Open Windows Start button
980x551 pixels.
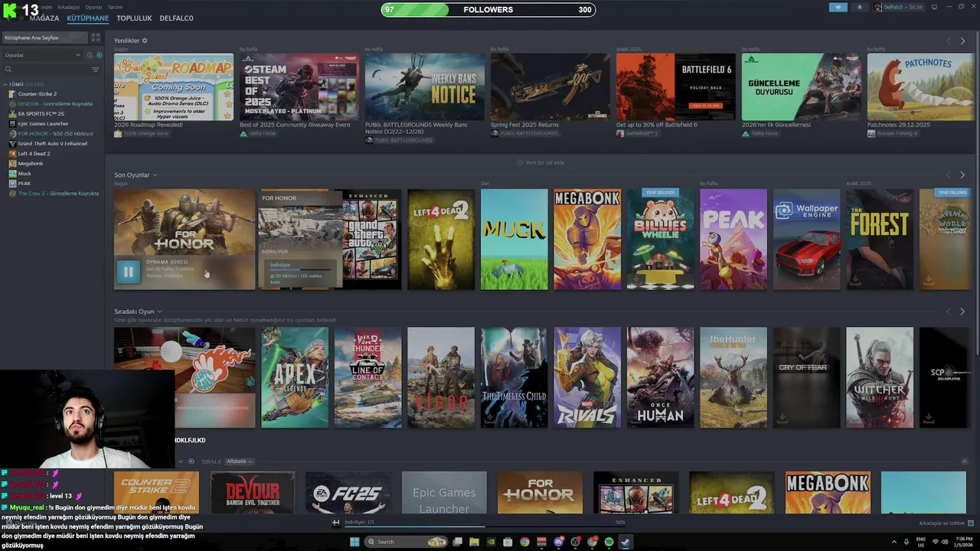(354, 542)
